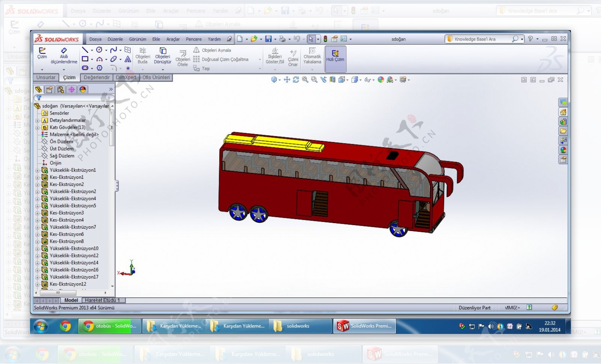Image resolution: width=601 pixels, height=364 pixels.
Task: Open the Edit Appearance color ball
Action: (381, 80)
